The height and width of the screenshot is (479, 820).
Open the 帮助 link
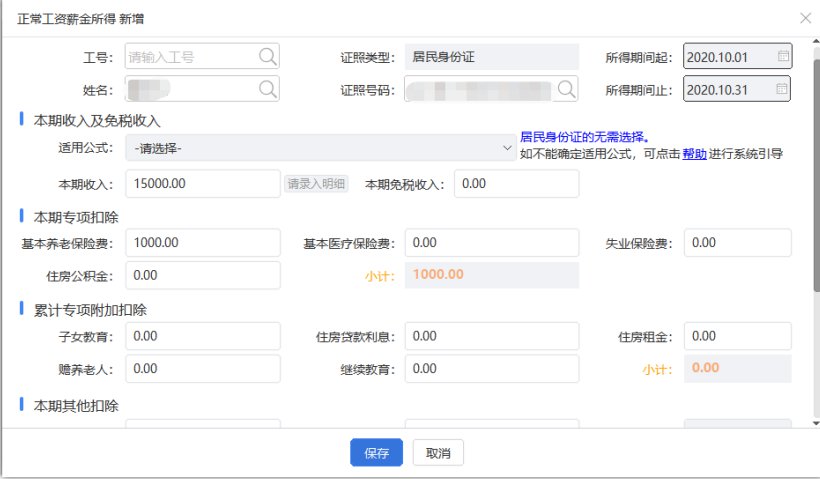coord(694,154)
